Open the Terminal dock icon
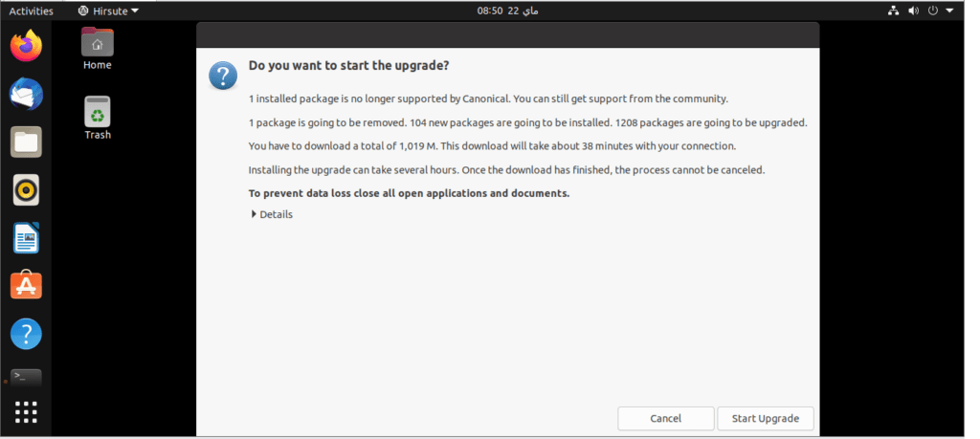 (x=26, y=377)
